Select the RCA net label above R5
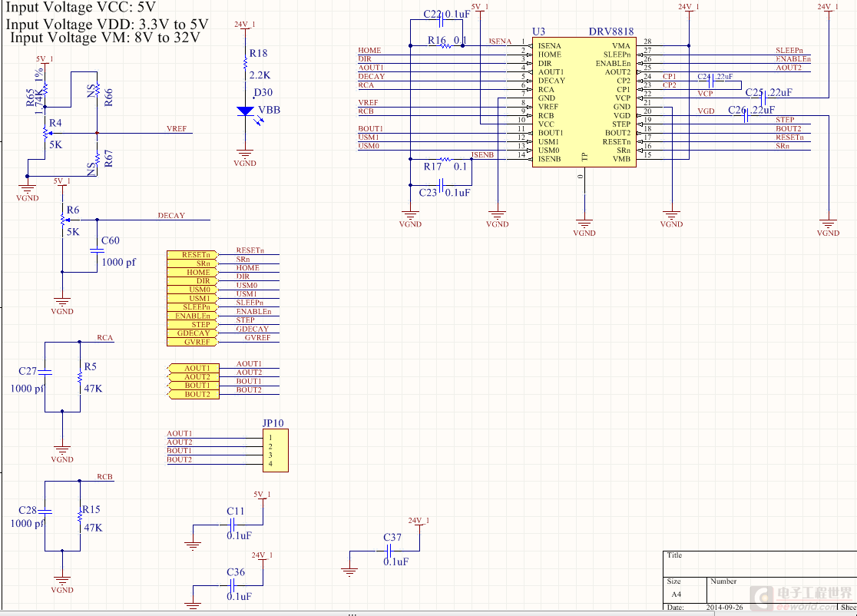Image resolution: width=857 pixels, height=616 pixels. point(105,338)
